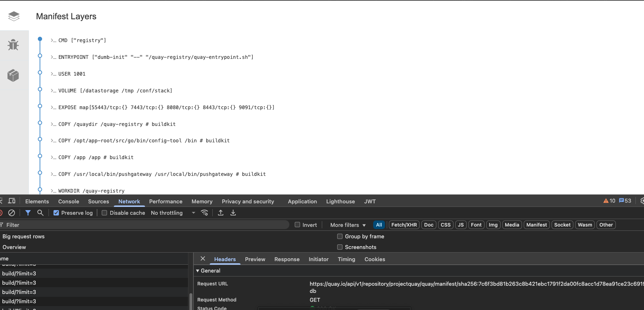Open the Application tab

tap(302, 202)
